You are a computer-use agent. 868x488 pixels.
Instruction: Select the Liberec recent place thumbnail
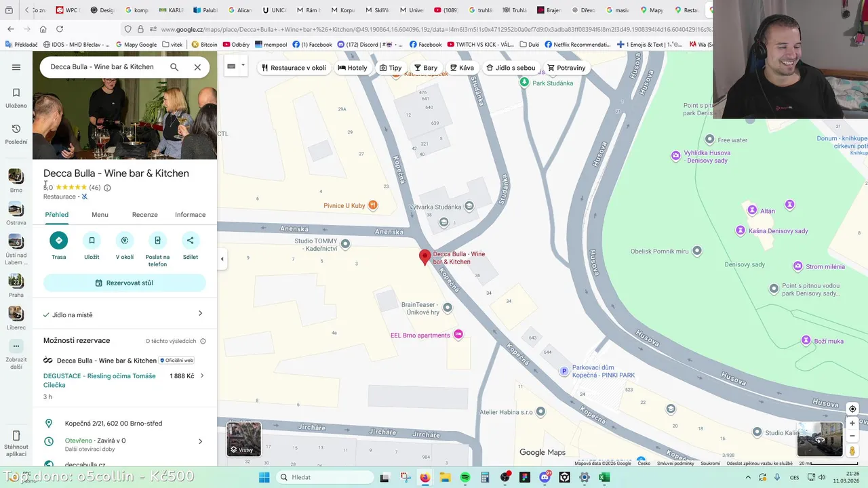click(x=16, y=313)
